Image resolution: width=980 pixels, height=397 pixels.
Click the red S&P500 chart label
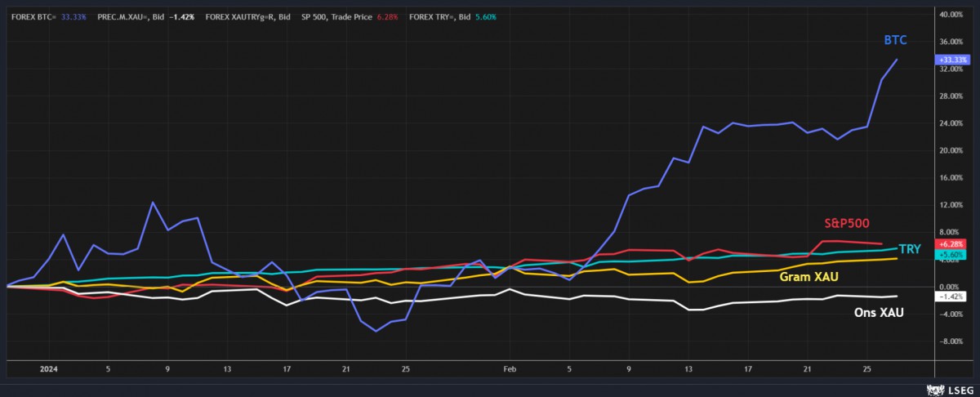pos(846,223)
